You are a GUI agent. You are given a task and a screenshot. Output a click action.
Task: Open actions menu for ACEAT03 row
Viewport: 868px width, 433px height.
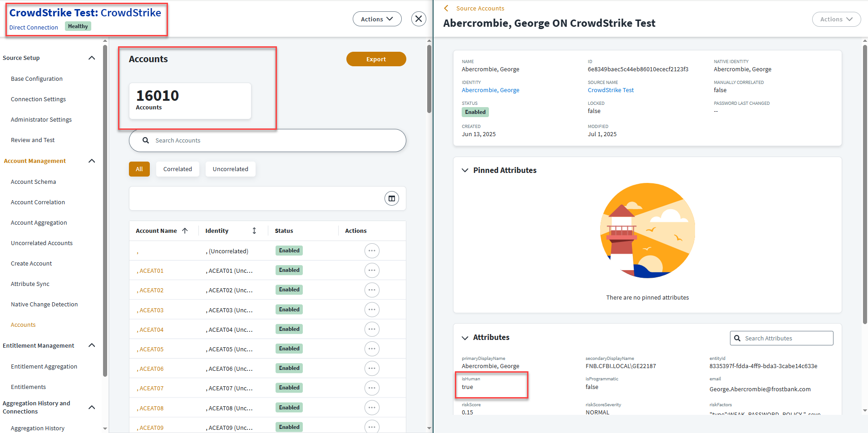coord(372,310)
